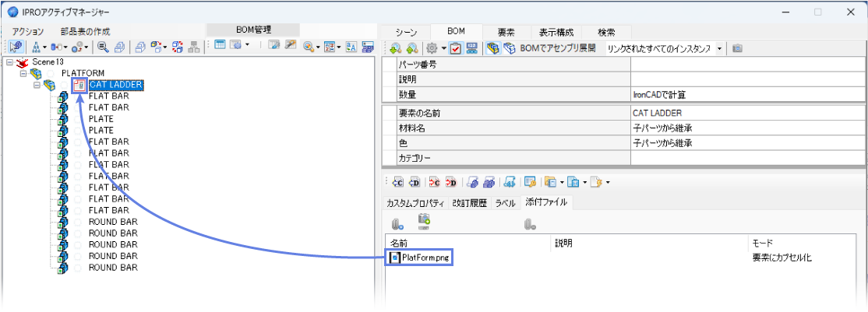Click the blue-arrow D icon
Viewport: 868px width, 312px height.
(415, 183)
